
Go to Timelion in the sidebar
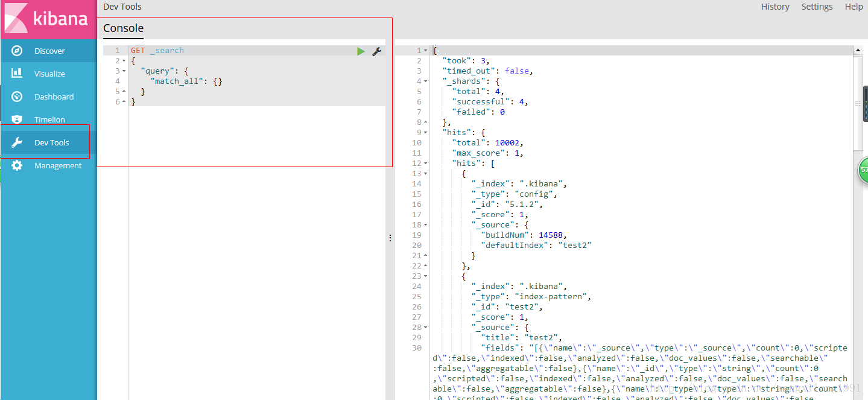click(48, 119)
